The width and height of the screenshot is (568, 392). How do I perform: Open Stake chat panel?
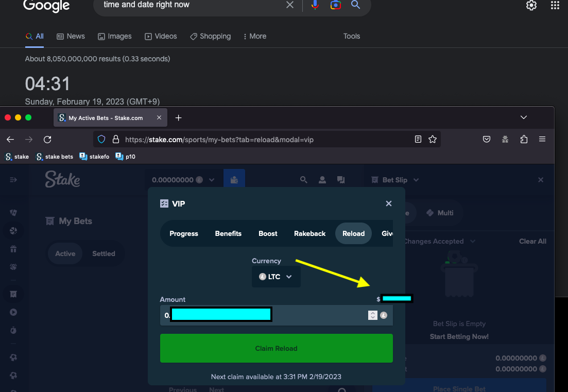coord(340,180)
